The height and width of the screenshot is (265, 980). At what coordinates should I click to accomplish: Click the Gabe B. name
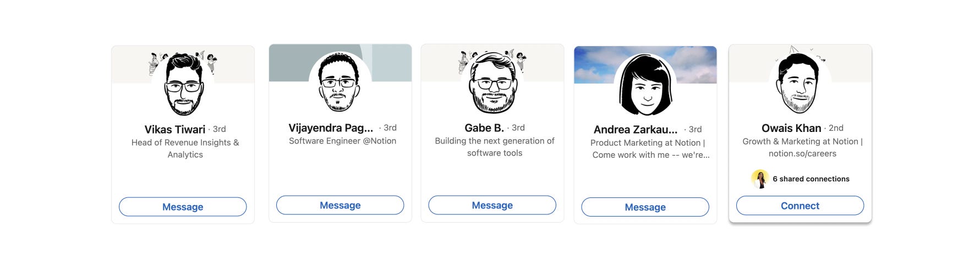pyautogui.click(x=484, y=128)
